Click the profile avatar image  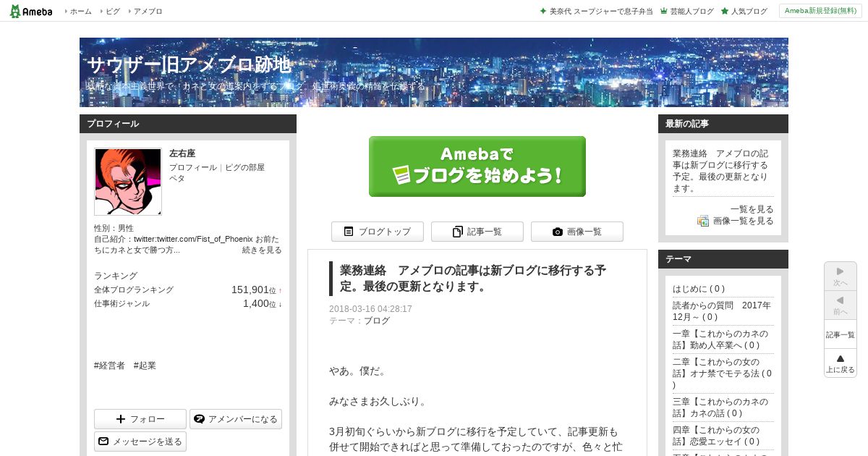pyautogui.click(x=128, y=182)
